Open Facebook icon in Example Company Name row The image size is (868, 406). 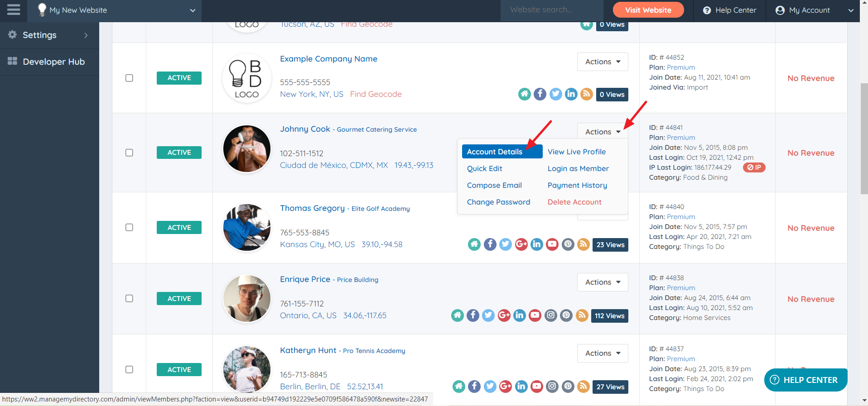tap(540, 94)
